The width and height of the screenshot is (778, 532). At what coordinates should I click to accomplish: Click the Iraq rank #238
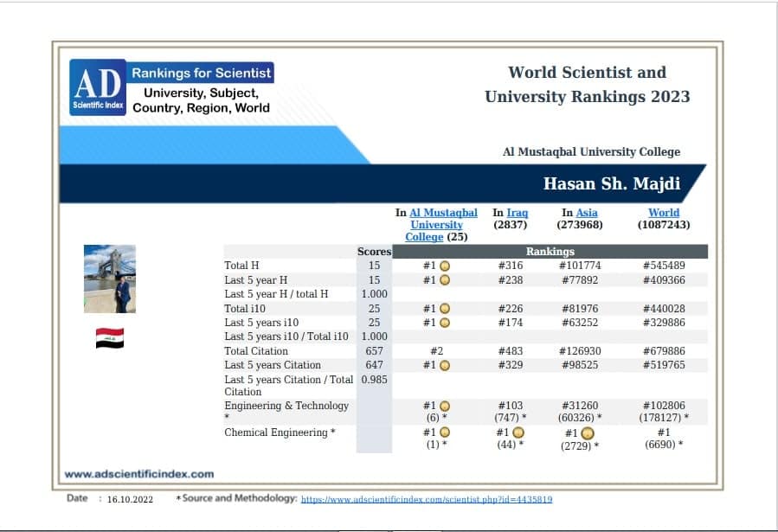pyautogui.click(x=511, y=280)
